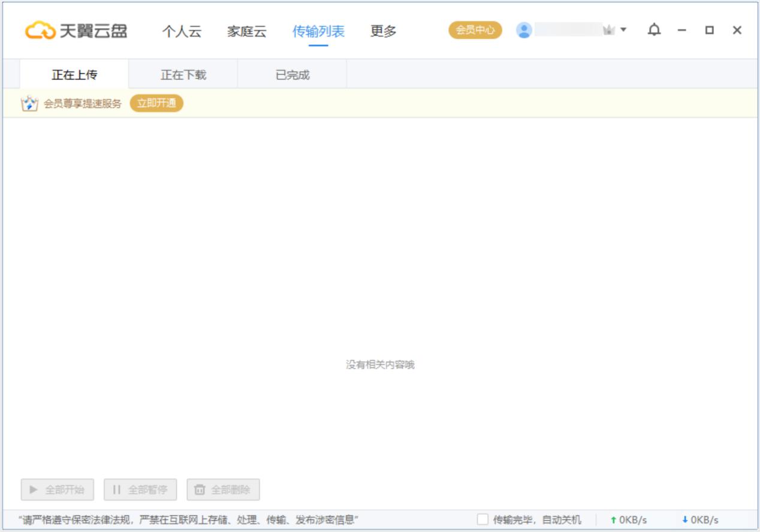760x532 pixels.
Task: Click the 立即开通 button
Action: (156, 103)
